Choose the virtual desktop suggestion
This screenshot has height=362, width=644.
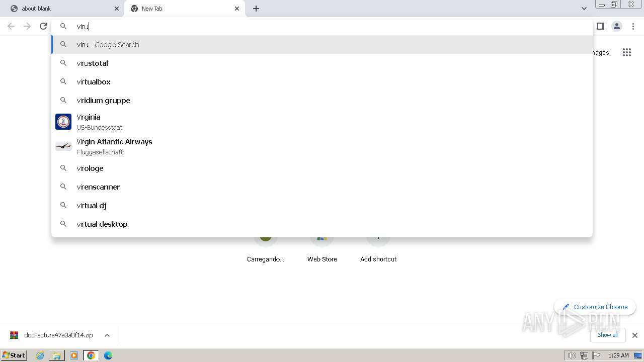322,224
